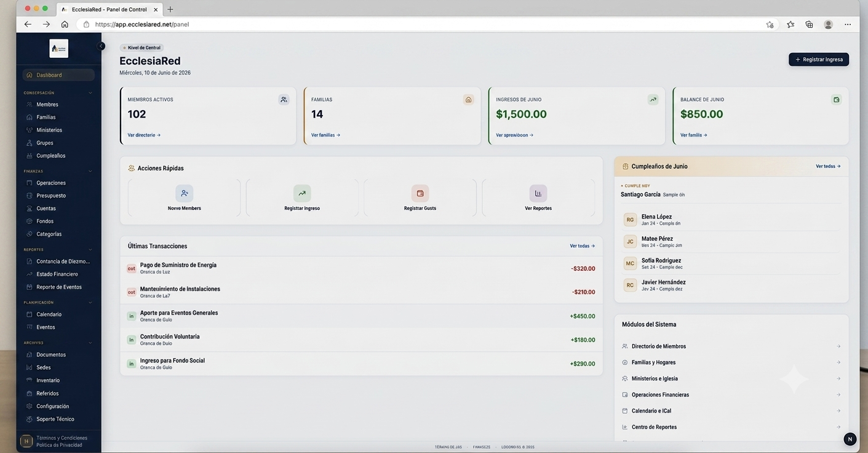Click the browser back arrow
The height and width of the screenshot is (453, 868).
pyautogui.click(x=28, y=25)
